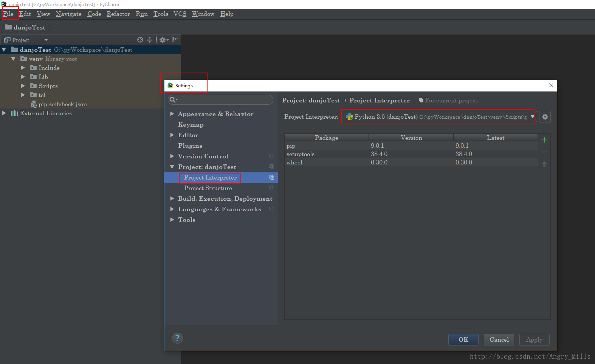Image resolution: width=595 pixels, height=364 pixels.
Task: Click the copy icon beside Languages & Frameworks
Action: tap(271, 209)
